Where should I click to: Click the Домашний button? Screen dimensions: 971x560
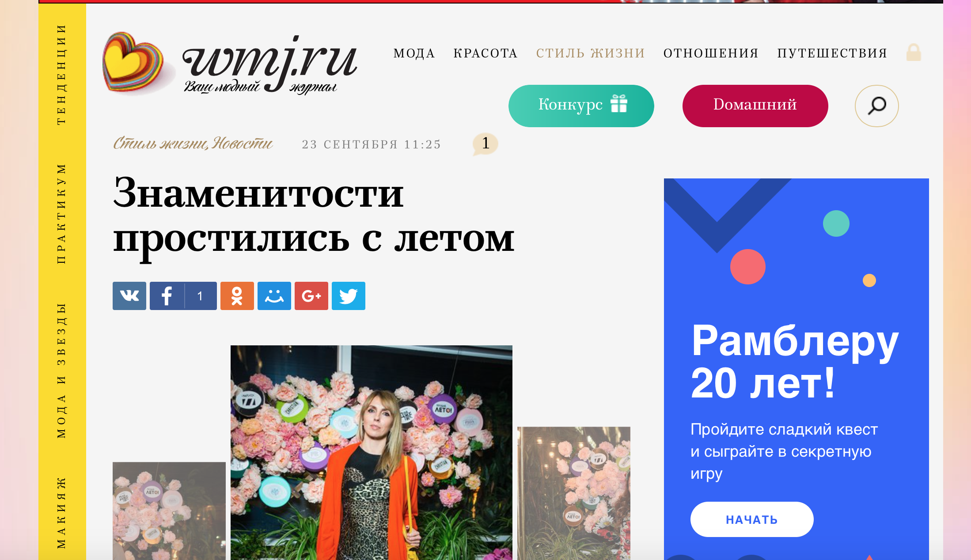coord(755,106)
